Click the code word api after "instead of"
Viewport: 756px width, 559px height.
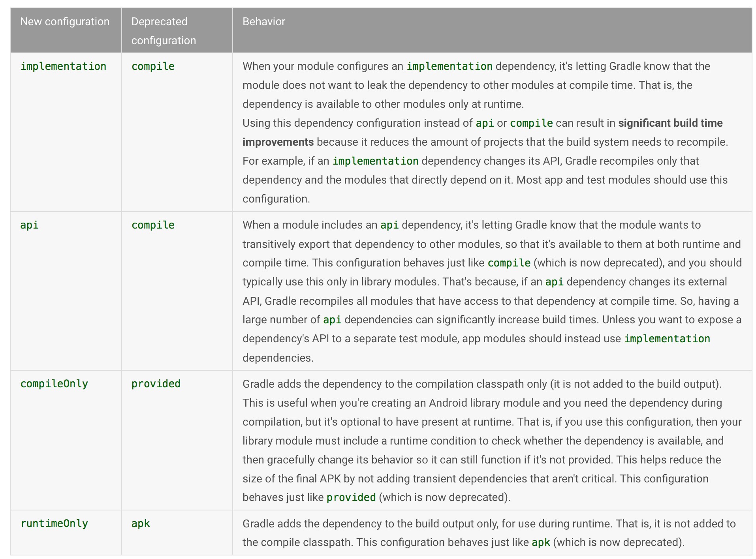pos(485,123)
